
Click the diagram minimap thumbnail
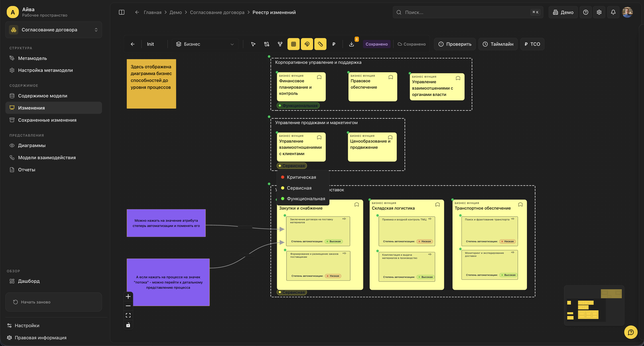click(x=594, y=306)
